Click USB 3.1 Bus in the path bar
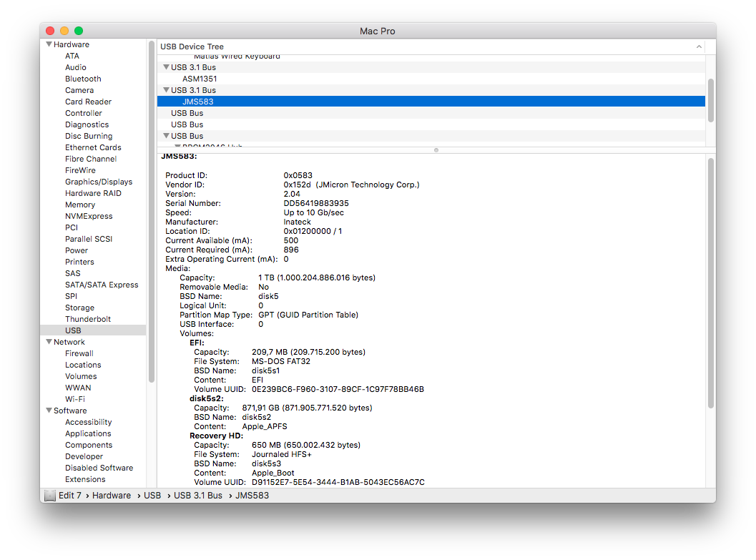The height and width of the screenshot is (560, 756). (198, 496)
